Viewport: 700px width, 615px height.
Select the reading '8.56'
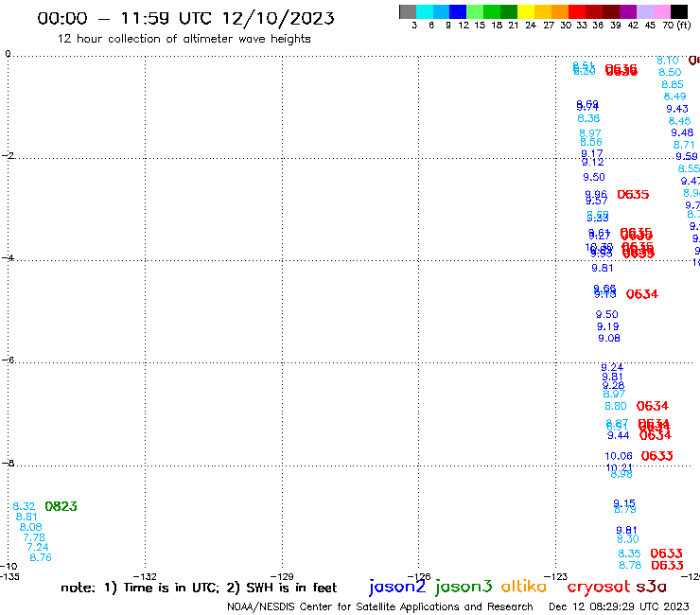[591, 142]
